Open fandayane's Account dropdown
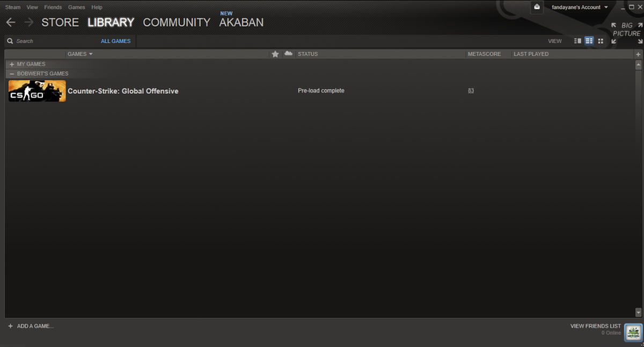This screenshot has height=347, width=644. pos(580,8)
